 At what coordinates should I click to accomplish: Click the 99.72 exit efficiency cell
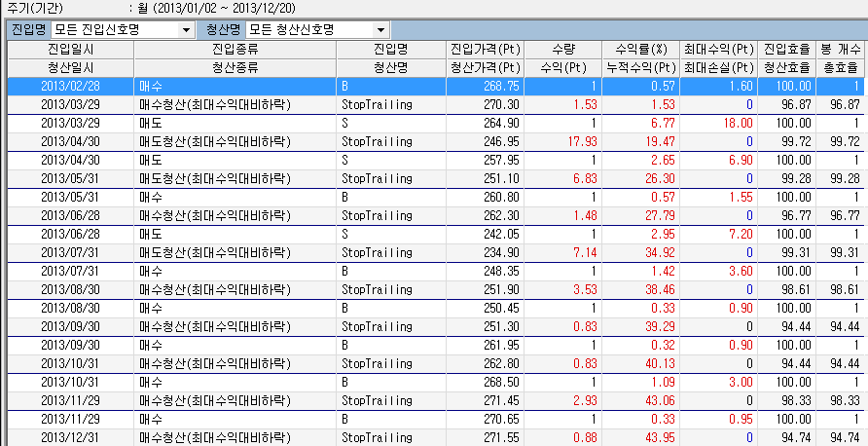point(794,141)
